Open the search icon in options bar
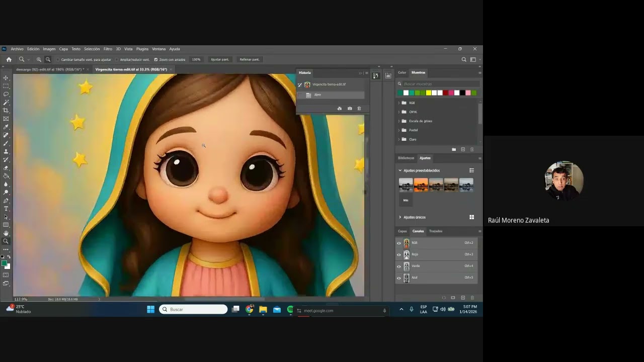 coord(464,59)
